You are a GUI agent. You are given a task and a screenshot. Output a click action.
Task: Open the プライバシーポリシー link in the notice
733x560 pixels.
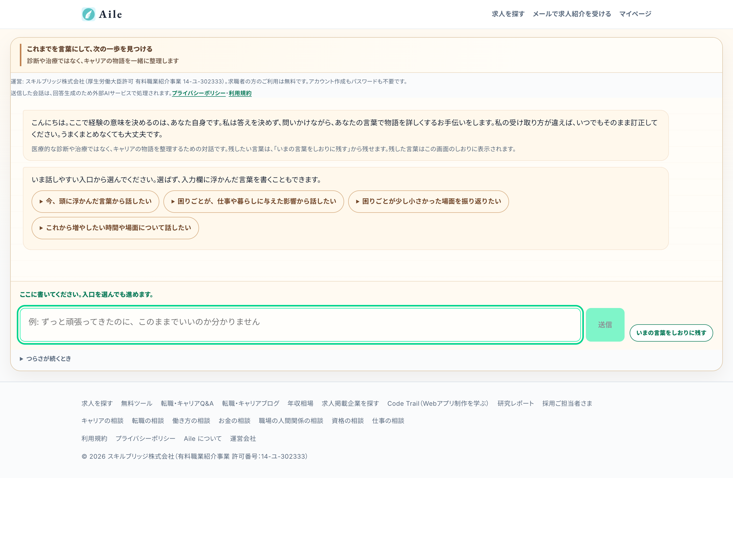[199, 93]
